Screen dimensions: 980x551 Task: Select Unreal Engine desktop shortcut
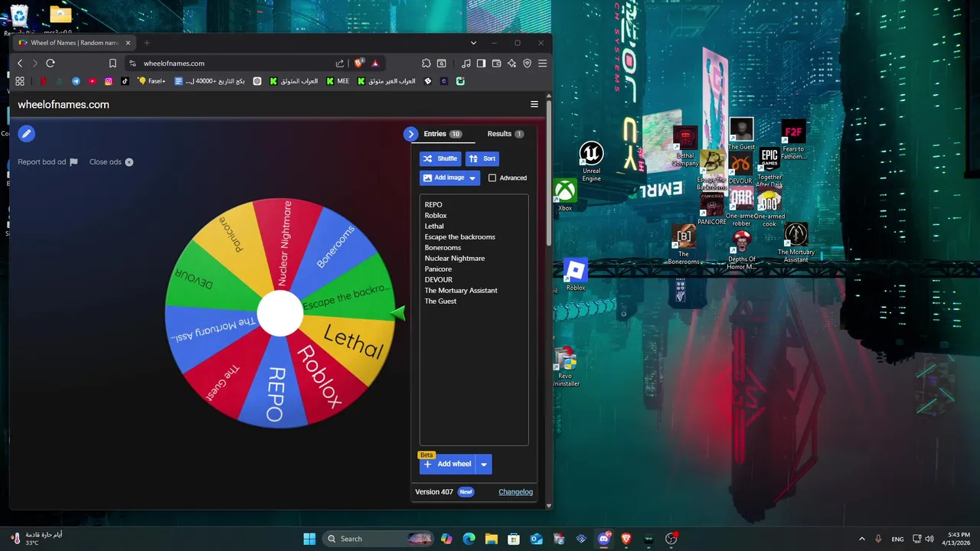[591, 162]
